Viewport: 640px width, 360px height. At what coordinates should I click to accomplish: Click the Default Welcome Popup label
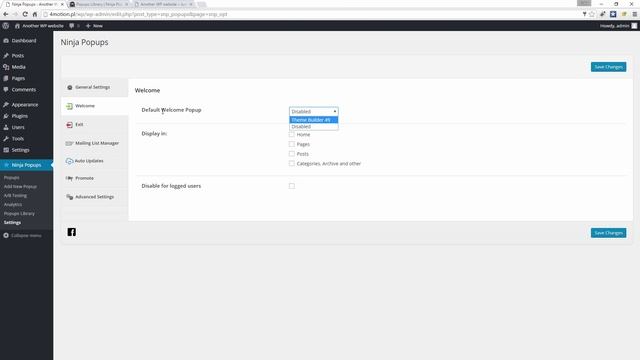click(171, 110)
